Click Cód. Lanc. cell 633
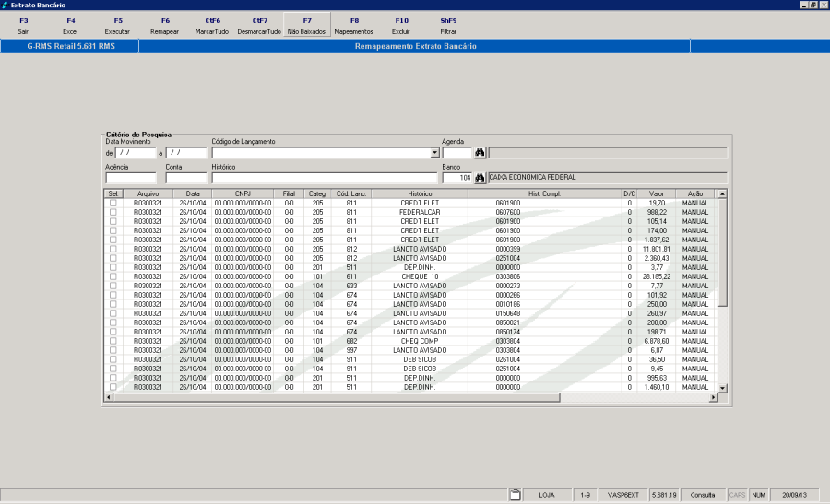 tap(351, 286)
